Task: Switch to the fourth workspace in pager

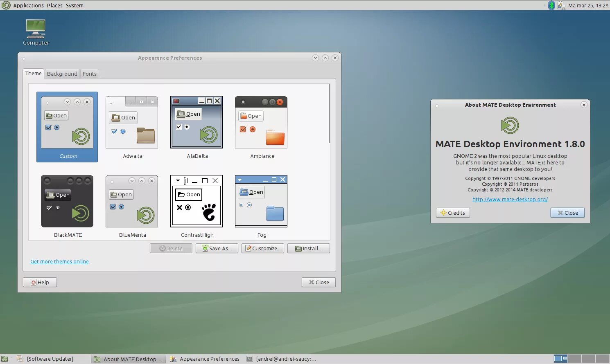Action: [602, 359]
